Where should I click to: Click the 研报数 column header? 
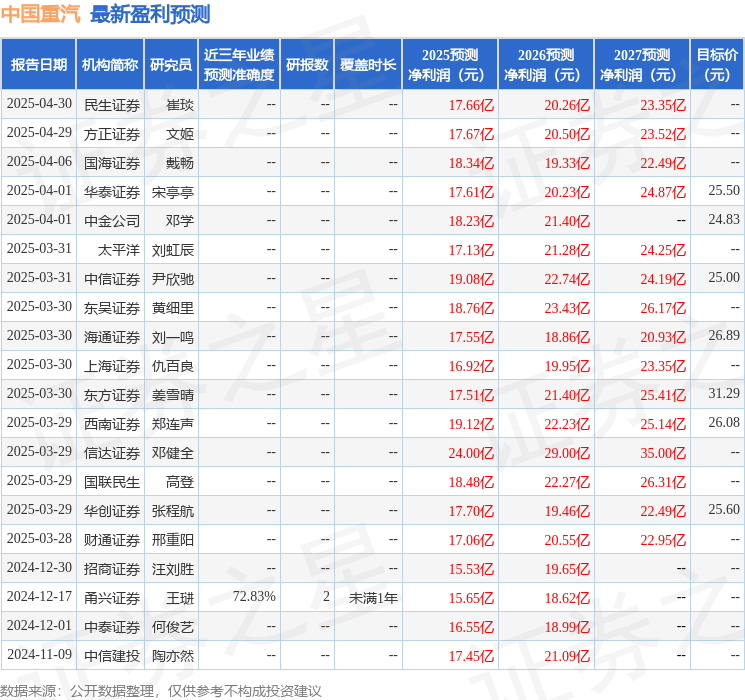(x=307, y=65)
